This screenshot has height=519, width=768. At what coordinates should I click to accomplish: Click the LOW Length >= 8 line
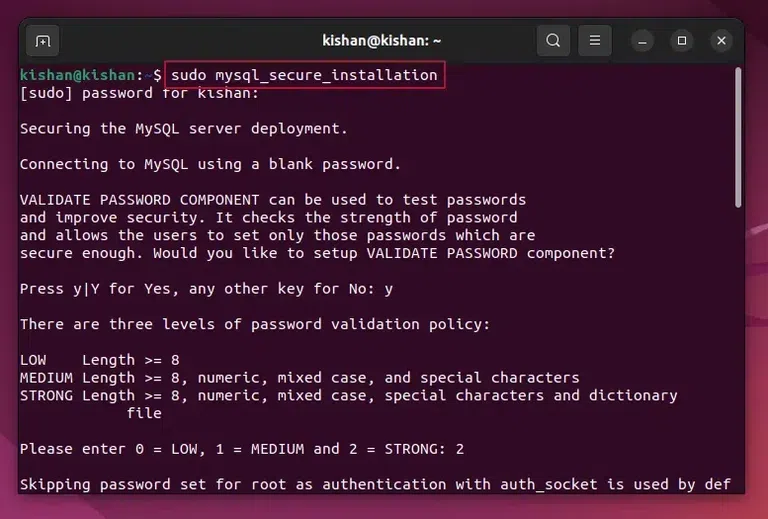coord(100,360)
